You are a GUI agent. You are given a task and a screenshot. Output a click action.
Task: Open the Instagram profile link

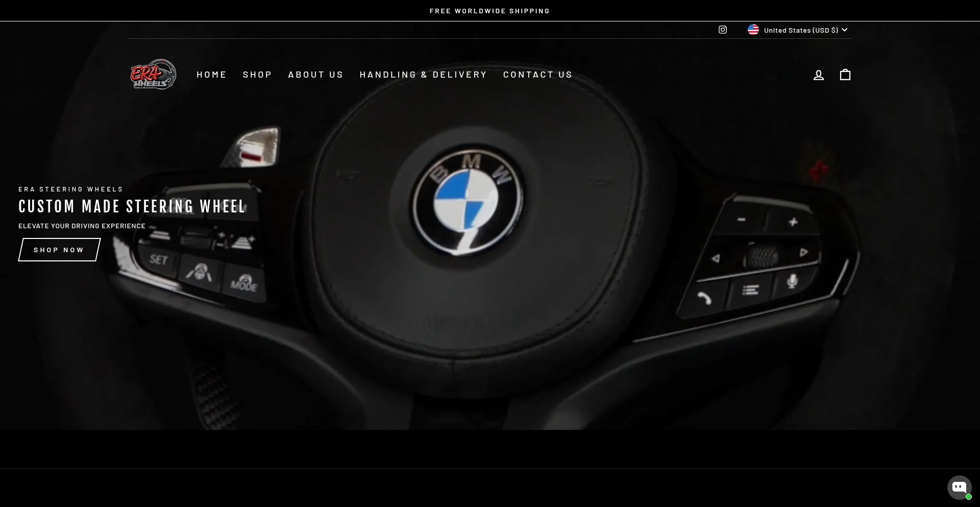coord(722,30)
